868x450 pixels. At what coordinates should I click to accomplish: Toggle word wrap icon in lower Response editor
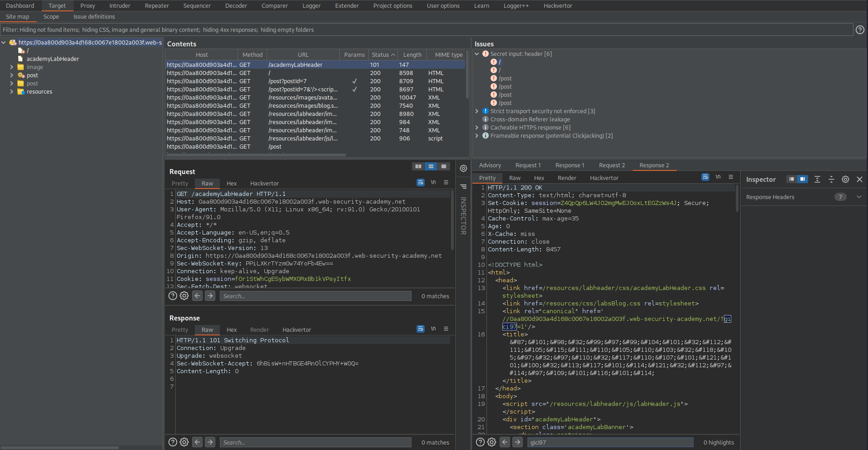tap(421, 329)
